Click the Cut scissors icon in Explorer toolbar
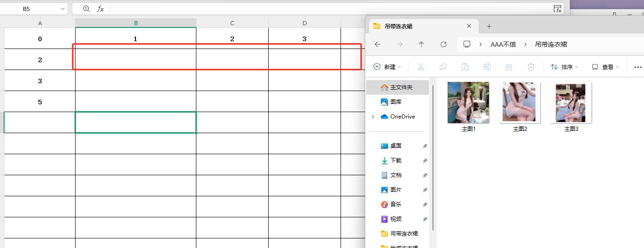This screenshot has width=644, height=248. click(x=421, y=67)
